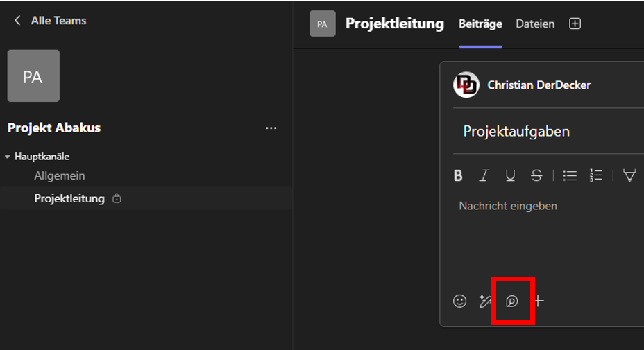The image size is (644, 350).
Task: Open Projekt Abakus more options menu
Action: point(271,128)
